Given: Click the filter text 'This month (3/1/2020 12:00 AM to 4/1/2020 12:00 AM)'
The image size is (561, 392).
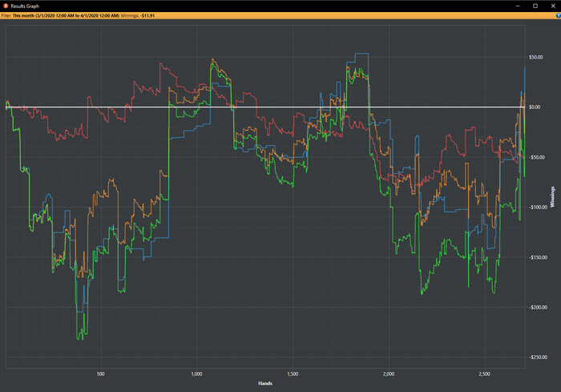Looking at the screenshot, I should (66, 16).
